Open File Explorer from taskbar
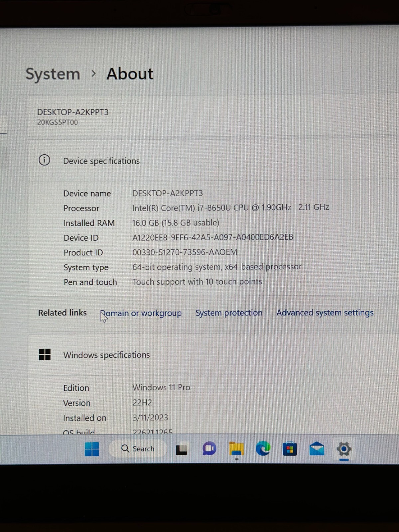Screen dimensions: 399x532 [236, 449]
